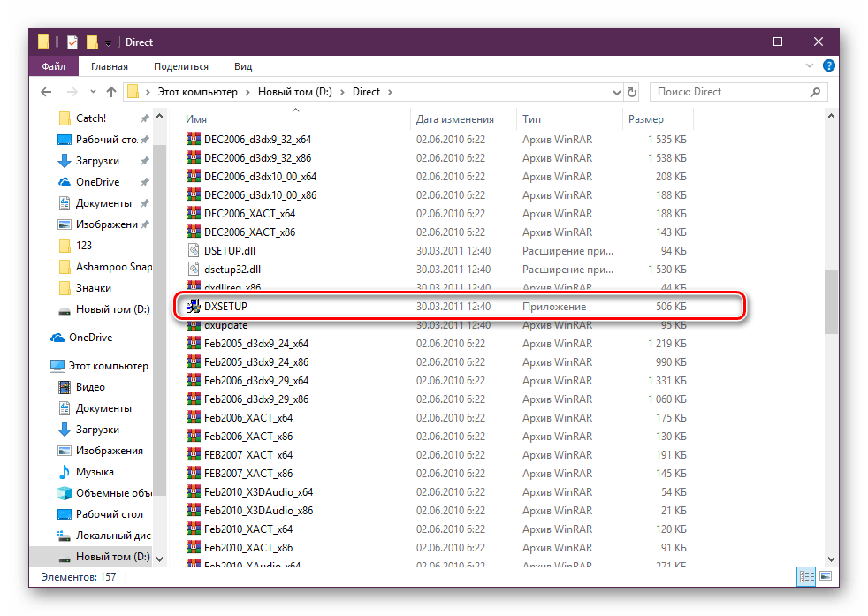Image resolution: width=868 pixels, height=616 pixels.
Task: Click Direct breadcrumb segment
Action: pyautogui.click(x=367, y=92)
